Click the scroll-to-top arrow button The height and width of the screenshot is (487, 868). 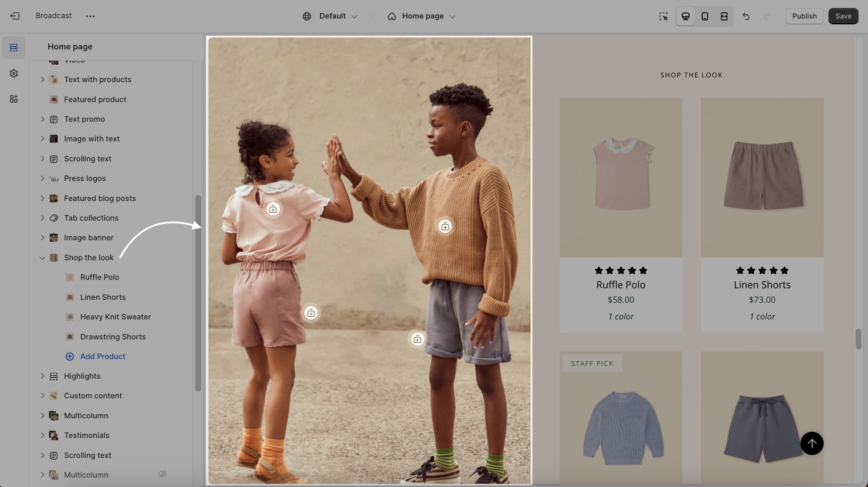[812, 443]
